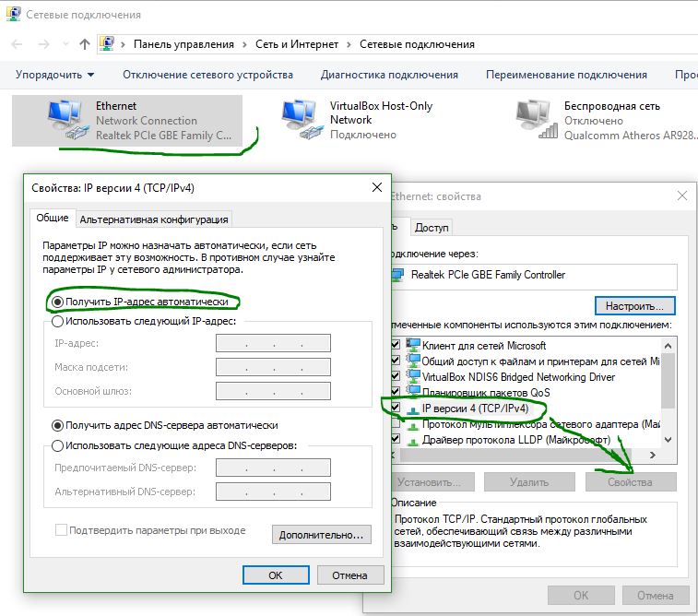The height and width of the screenshot is (616, 698).
Task: Click Свойства button in Ethernet properties
Action: (x=631, y=482)
